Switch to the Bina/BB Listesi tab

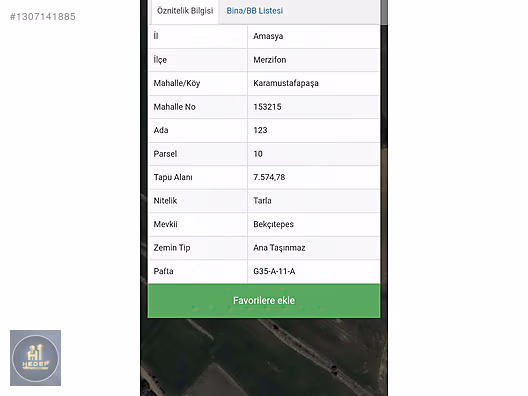click(255, 11)
